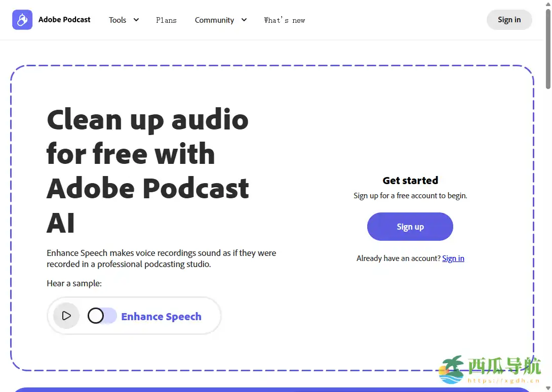Click the Get started heading area

[x=410, y=180]
